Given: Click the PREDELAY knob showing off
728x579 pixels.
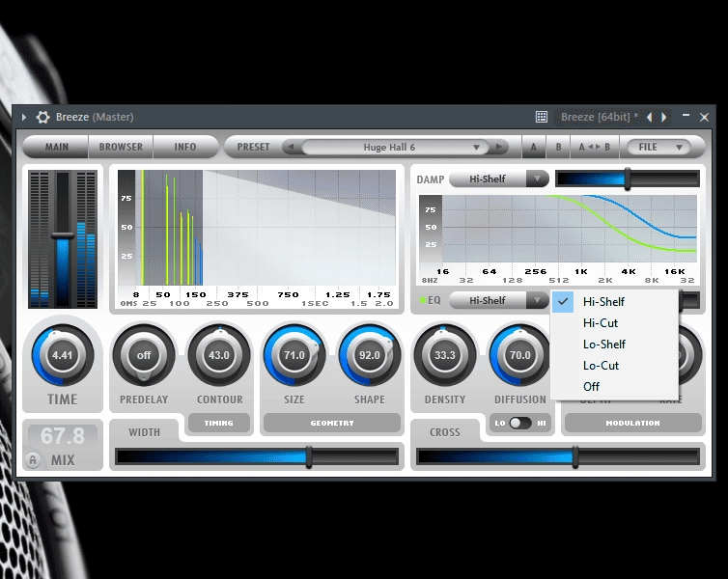Looking at the screenshot, I should coord(144,355).
